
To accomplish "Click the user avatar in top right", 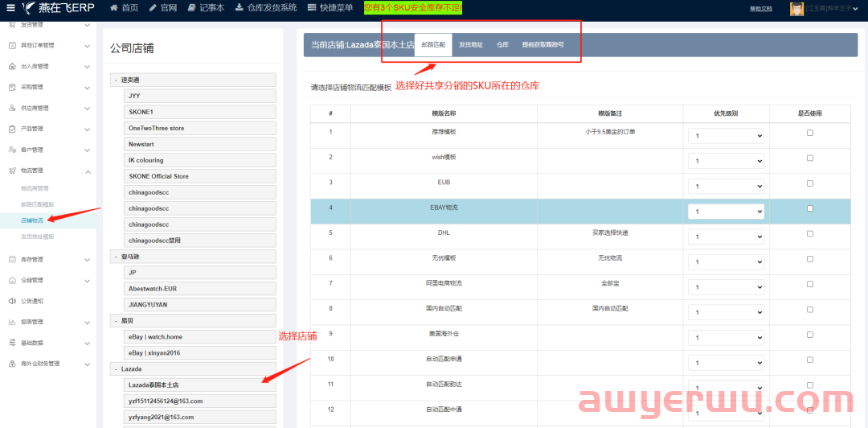I will pos(796,9).
